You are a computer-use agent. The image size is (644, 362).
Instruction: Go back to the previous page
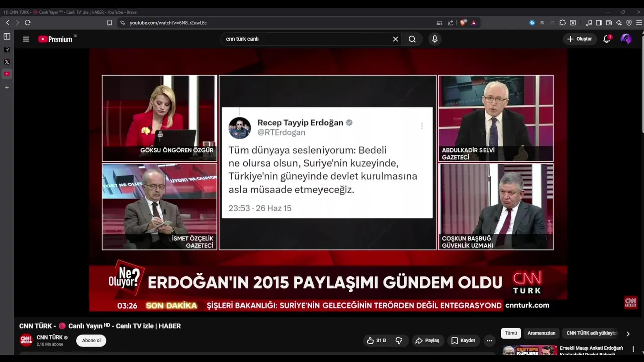(x=8, y=23)
